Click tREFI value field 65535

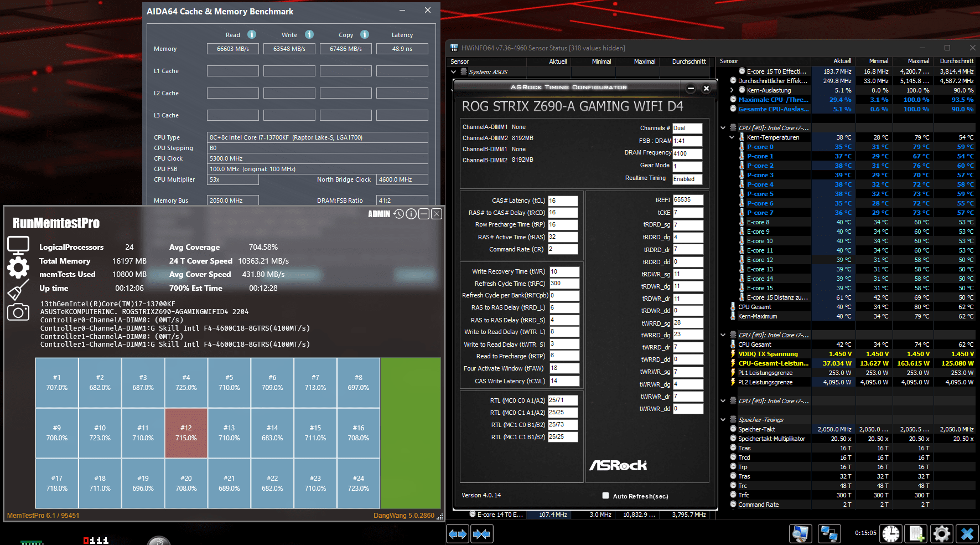[688, 199]
